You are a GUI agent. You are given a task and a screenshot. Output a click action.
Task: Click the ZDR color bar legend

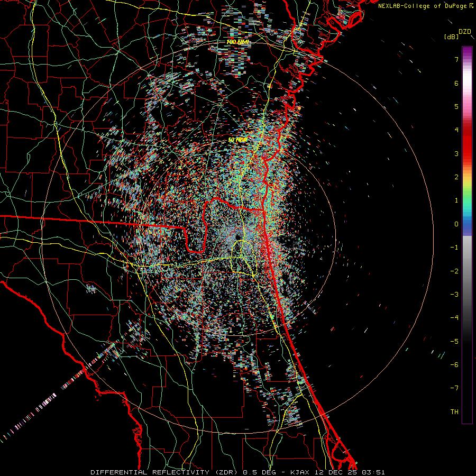click(467, 235)
